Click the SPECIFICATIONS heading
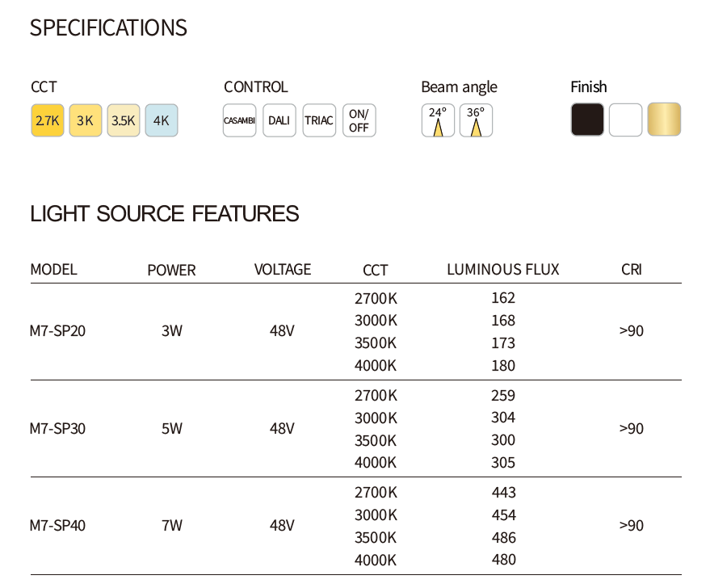 click(x=108, y=28)
